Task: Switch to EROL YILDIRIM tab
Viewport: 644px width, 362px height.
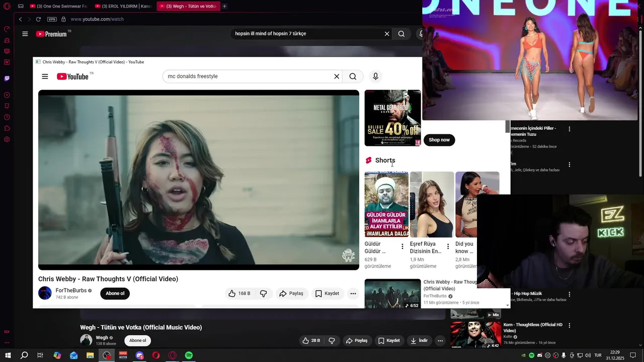Action: coord(123,6)
